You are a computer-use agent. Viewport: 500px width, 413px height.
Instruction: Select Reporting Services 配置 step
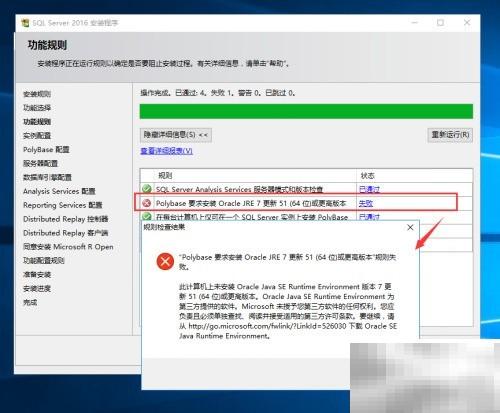(x=63, y=205)
